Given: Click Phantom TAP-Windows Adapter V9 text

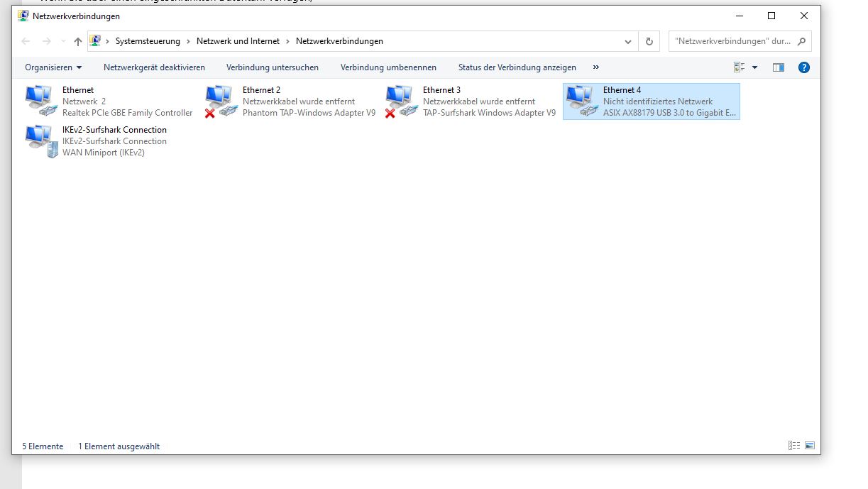Looking at the screenshot, I should (309, 113).
